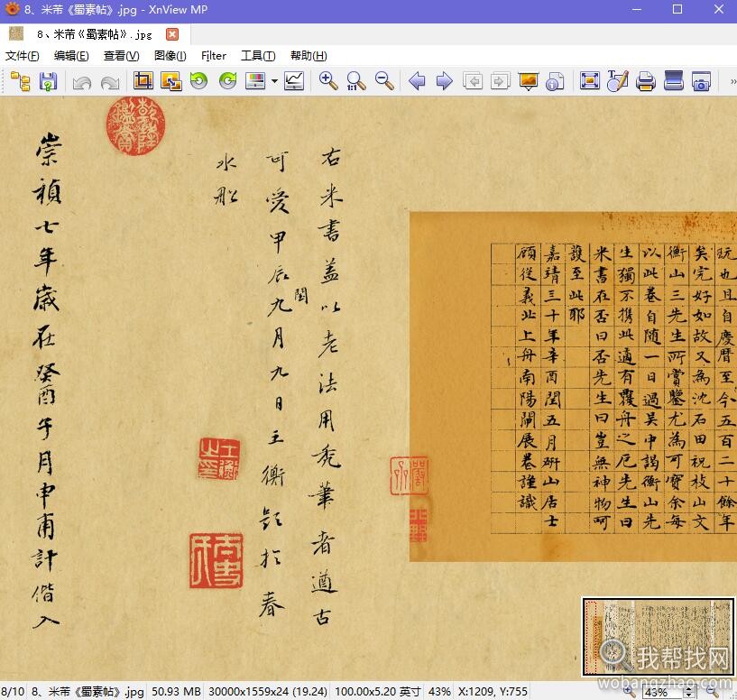The image size is (737, 700).
Task: Open the 查看(V) menu
Action: [x=121, y=56]
